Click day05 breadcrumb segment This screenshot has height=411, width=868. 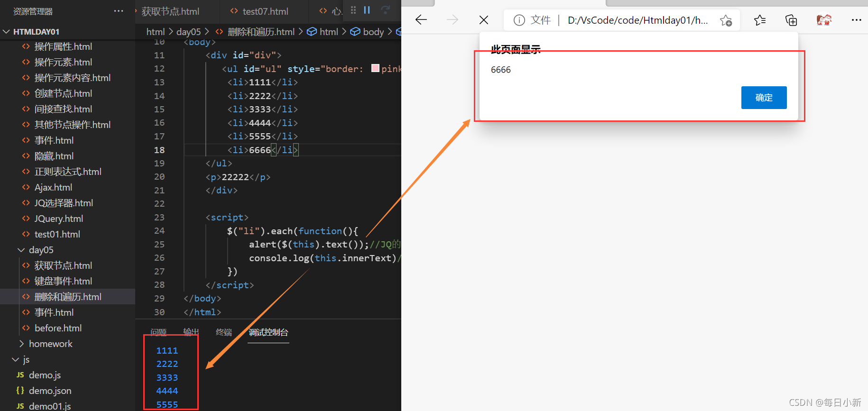189,32
